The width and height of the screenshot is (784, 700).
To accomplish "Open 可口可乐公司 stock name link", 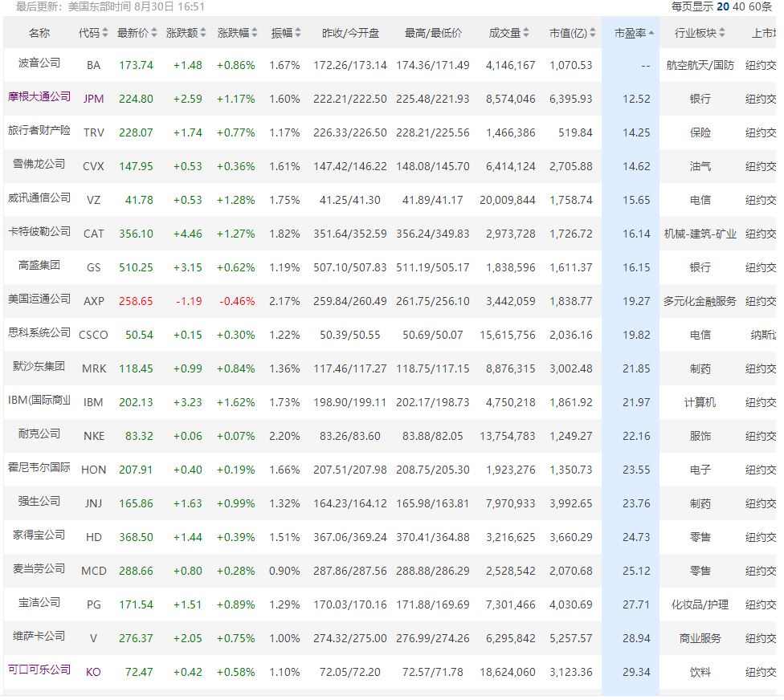I will (39, 670).
